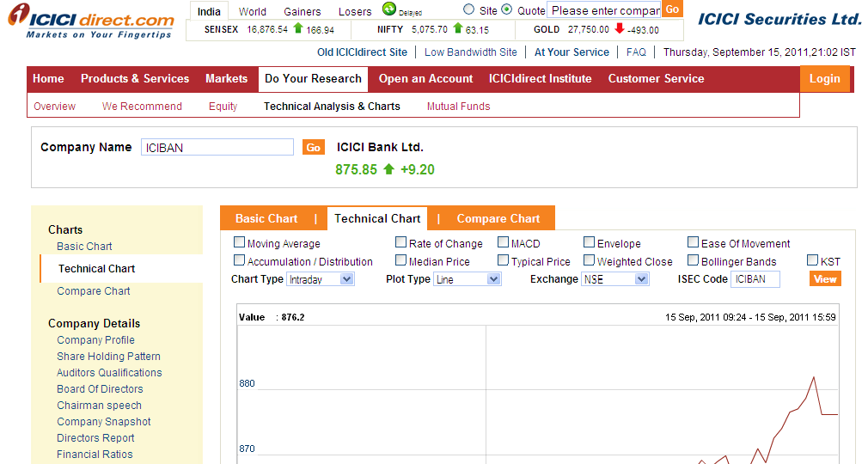Check the Typical Price option
The image size is (868, 464).
(x=504, y=259)
